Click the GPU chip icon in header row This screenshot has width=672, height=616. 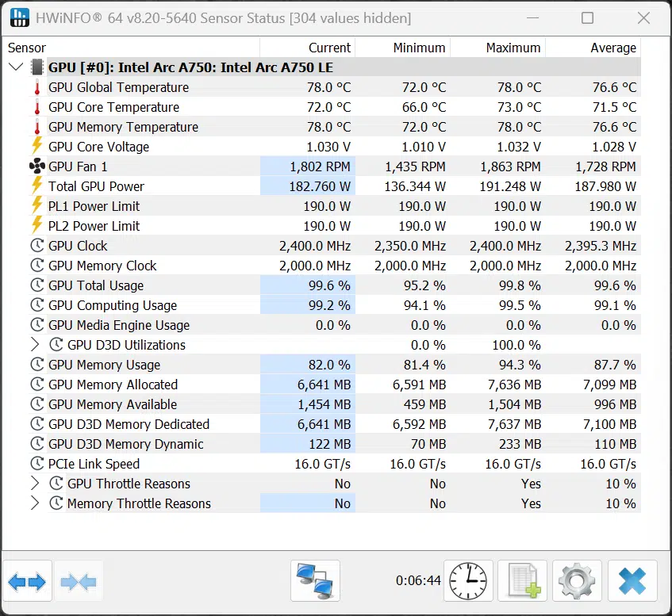tap(37, 67)
